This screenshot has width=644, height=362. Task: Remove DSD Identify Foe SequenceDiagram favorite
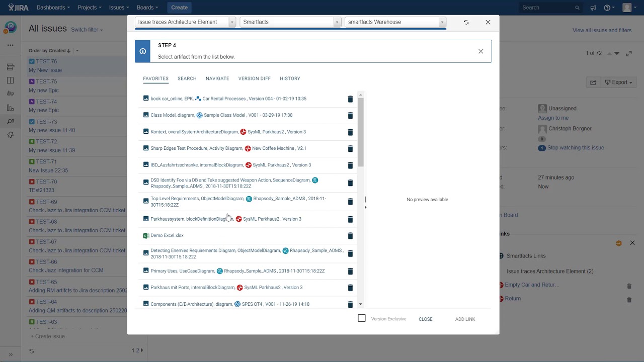[350, 183]
